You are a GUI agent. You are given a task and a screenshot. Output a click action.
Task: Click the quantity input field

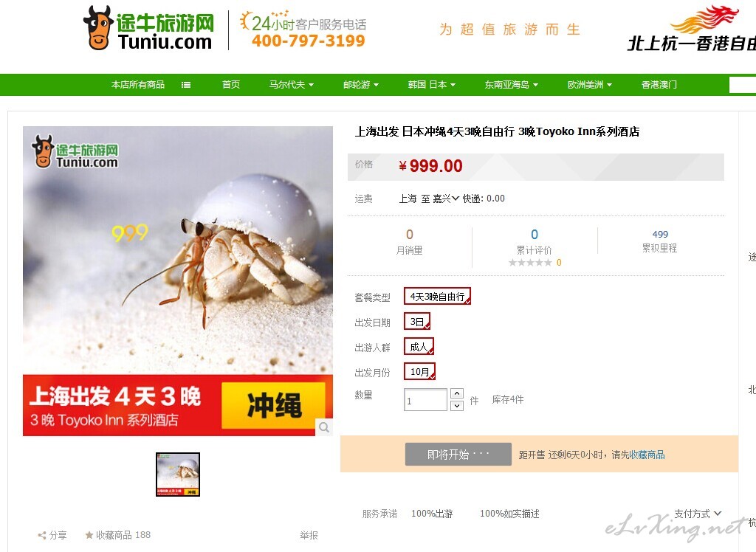click(x=425, y=400)
